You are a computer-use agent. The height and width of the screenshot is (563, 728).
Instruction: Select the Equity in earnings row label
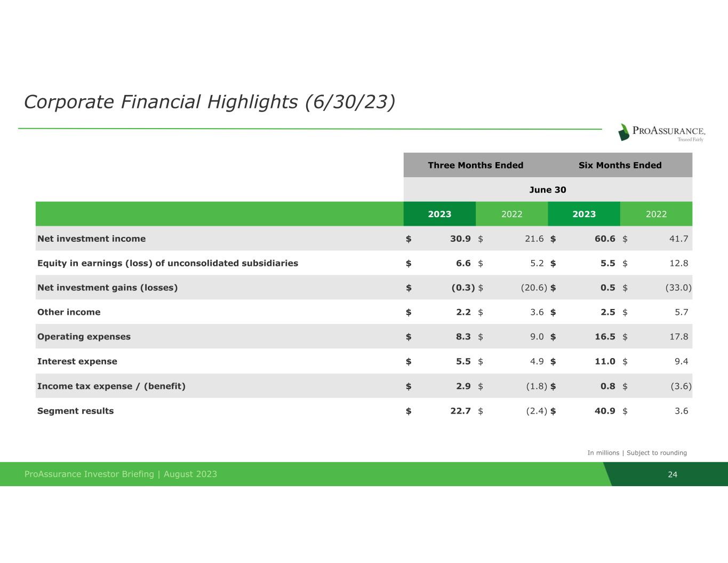(167, 263)
